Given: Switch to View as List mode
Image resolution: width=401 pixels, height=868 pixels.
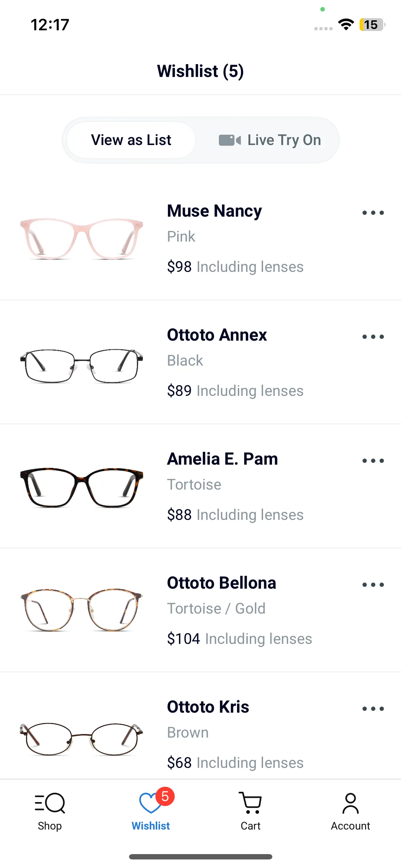Looking at the screenshot, I should (x=131, y=140).
